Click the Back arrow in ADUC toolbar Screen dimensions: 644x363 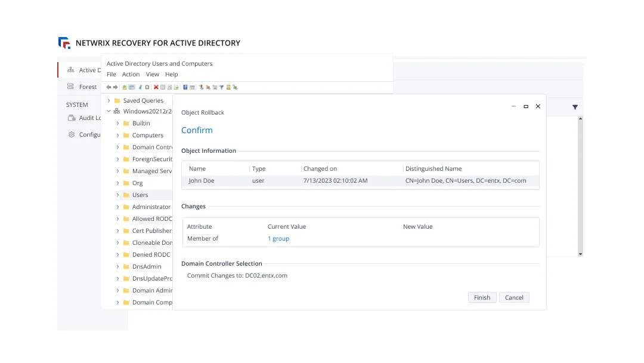tap(109, 87)
